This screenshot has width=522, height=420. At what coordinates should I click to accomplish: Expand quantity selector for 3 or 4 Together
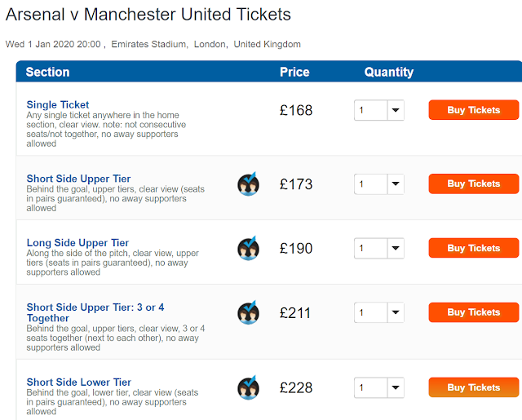tap(378, 312)
